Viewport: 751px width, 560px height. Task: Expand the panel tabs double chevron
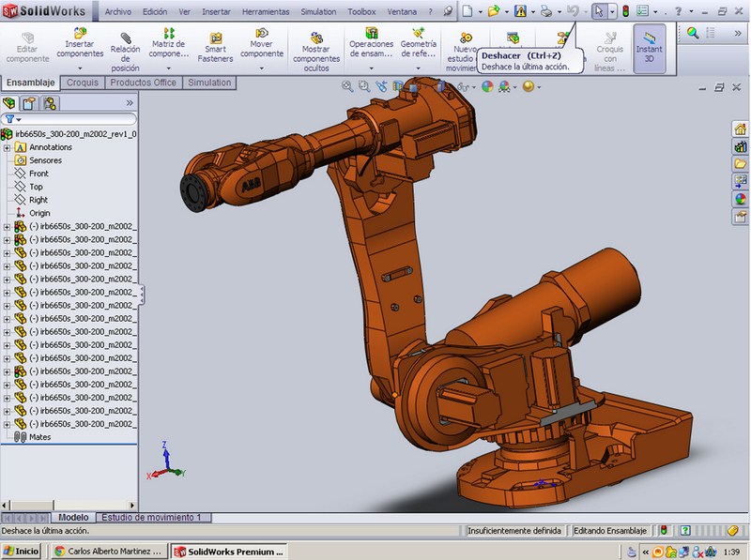point(130,103)
